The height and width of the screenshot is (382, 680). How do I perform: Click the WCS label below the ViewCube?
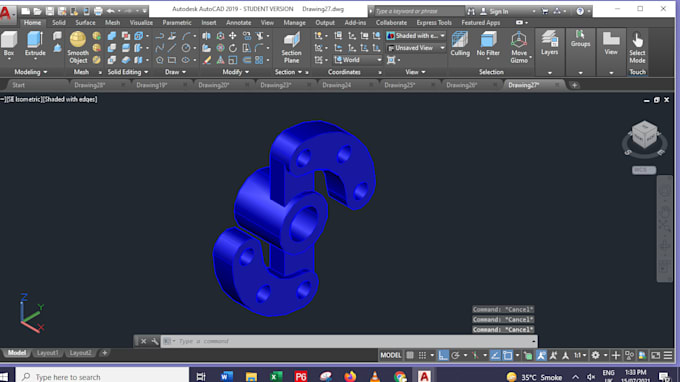pyautogui.click(x=644, y=170)
